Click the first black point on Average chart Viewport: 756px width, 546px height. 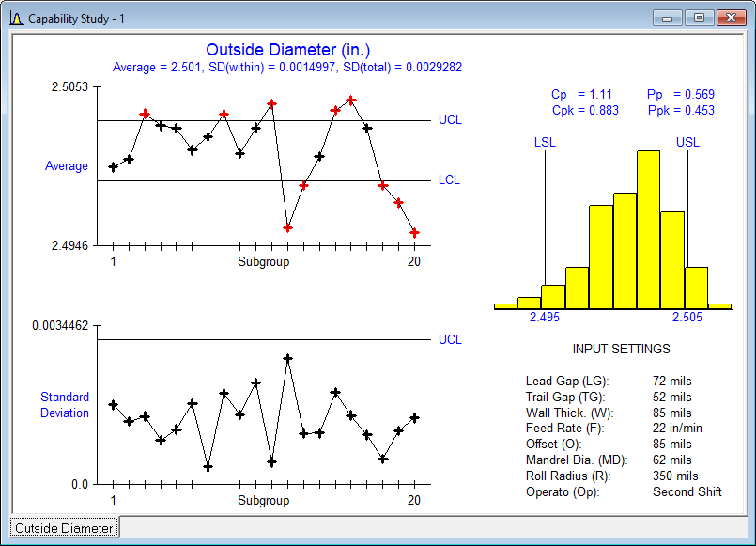tap(114, 167)
